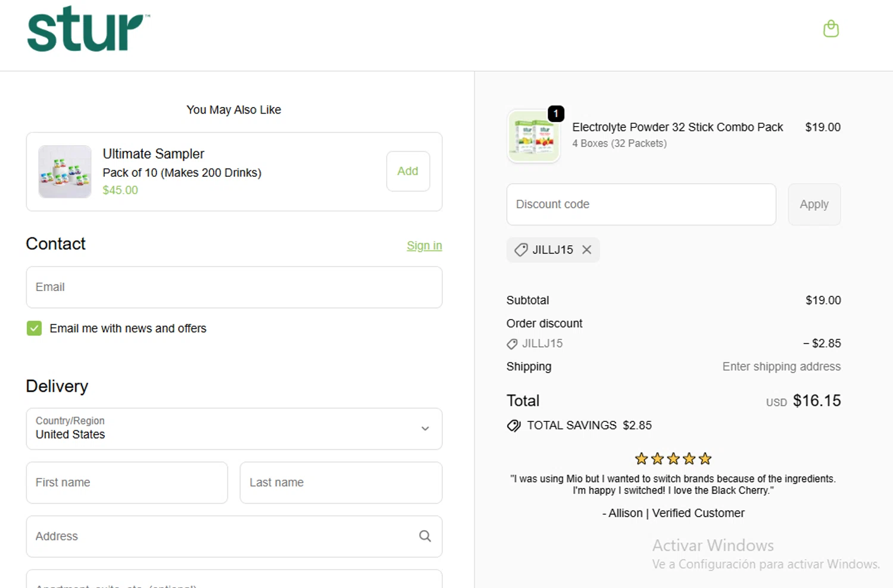This screenshot has height=588, width=893.
Task: Follow the Sign in link
Action: 424,246
